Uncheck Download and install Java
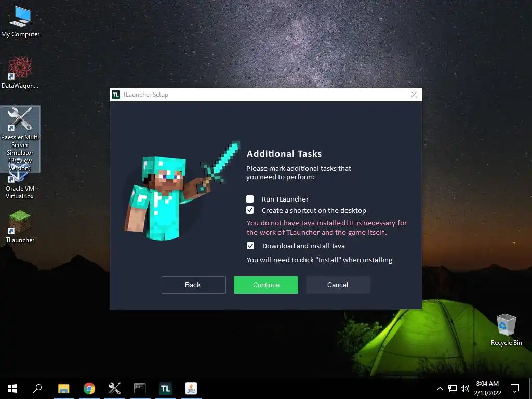532x399 pixels. point(250,246)
